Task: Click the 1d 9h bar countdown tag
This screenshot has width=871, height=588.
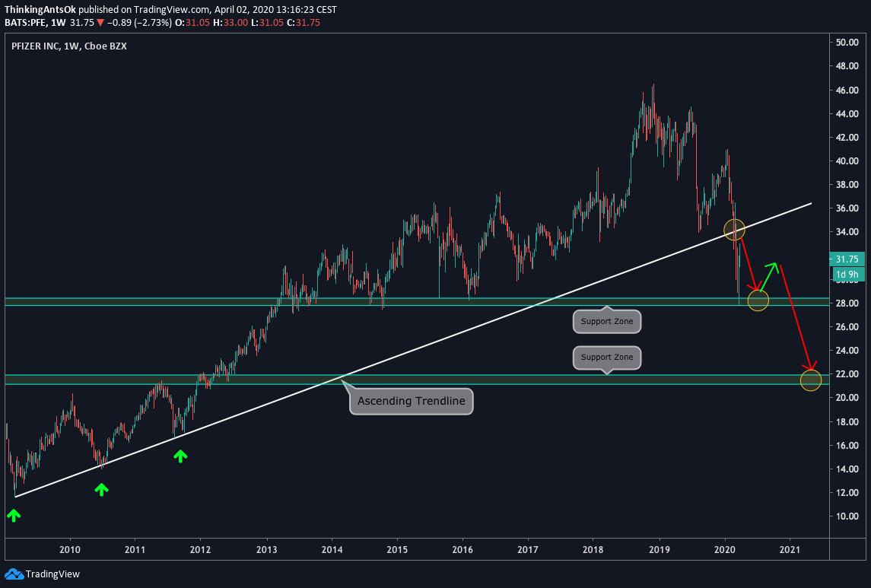Action: (847, 274)
